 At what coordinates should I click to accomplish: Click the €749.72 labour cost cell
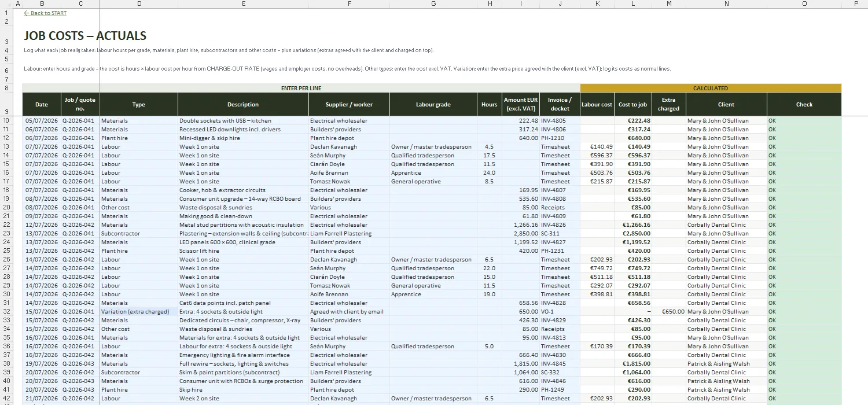pyautogui.click(x=597, y=268)
